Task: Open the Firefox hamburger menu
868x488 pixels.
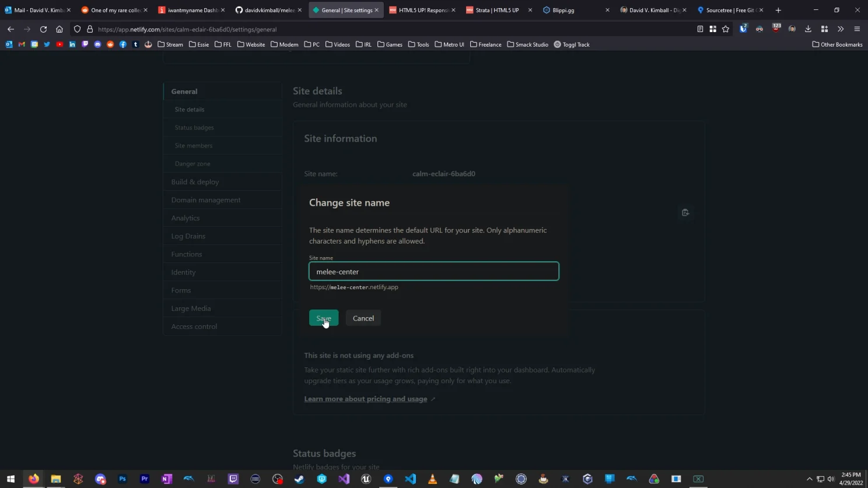Action: [x=857, y=29]
